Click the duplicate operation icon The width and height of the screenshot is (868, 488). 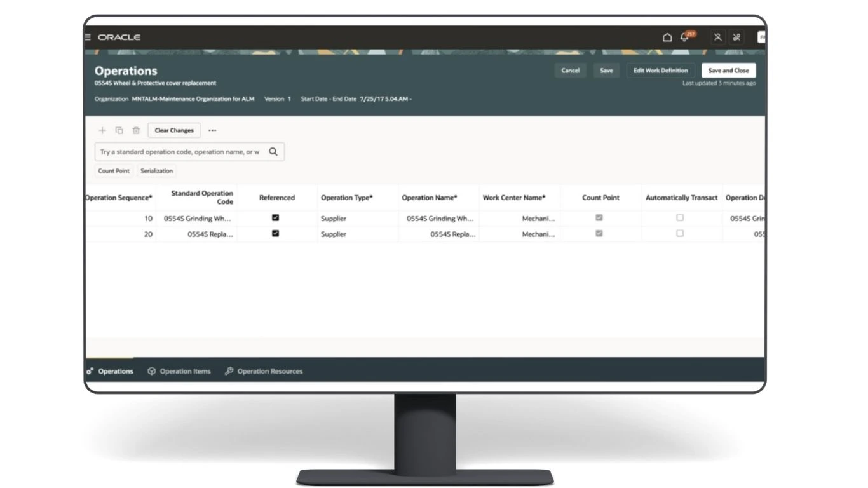click(119, 130)
